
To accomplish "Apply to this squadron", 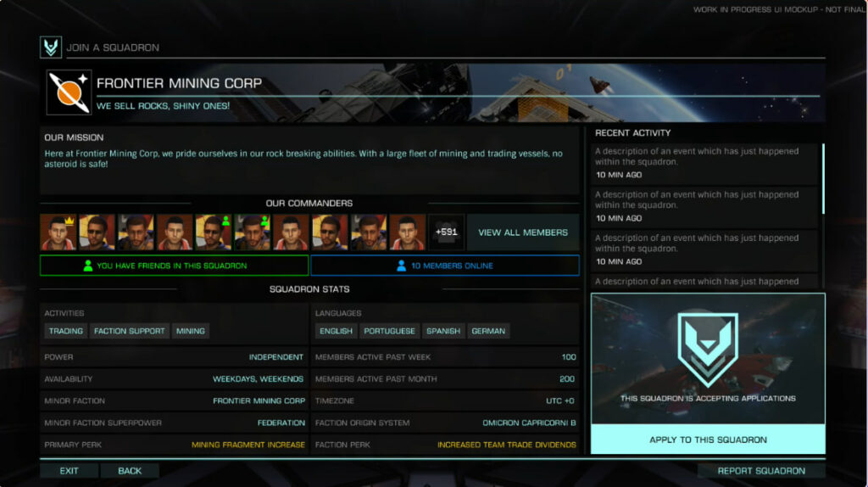I will coord(708,439).
